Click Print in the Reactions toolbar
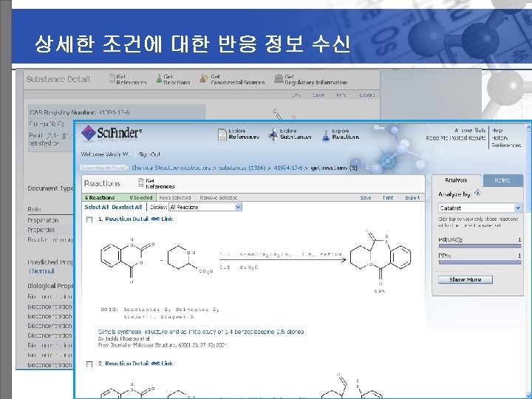The height and width of the screenshot is (399, 532). pos(388,197)
